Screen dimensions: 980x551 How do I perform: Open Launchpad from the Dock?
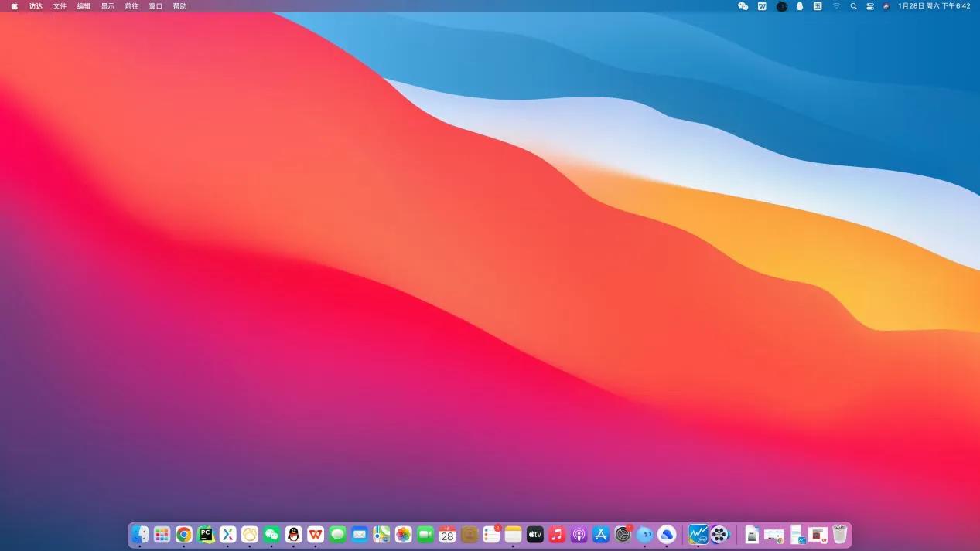click(162, 534)
